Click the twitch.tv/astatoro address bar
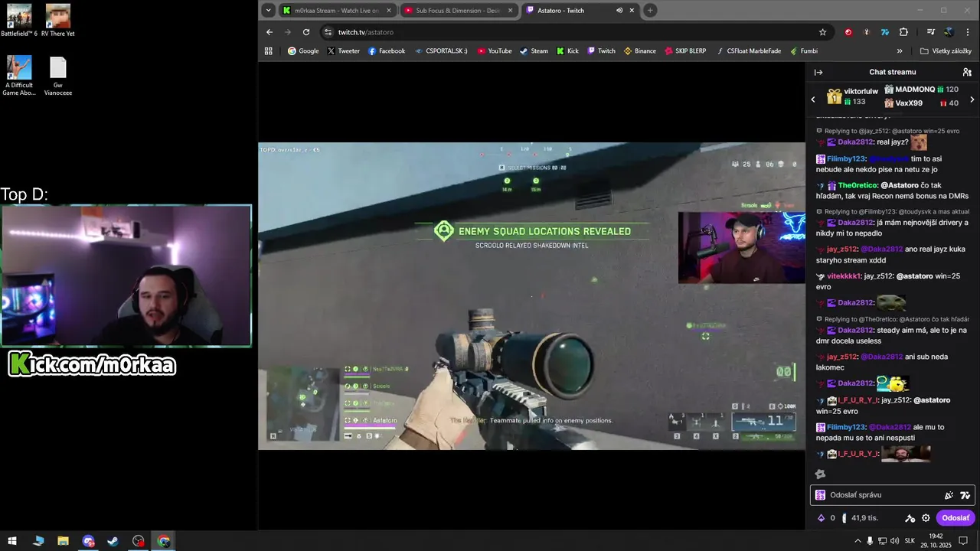Image resolution: width=980 pixels, height=551 pixels. click(x=574, y=32)
